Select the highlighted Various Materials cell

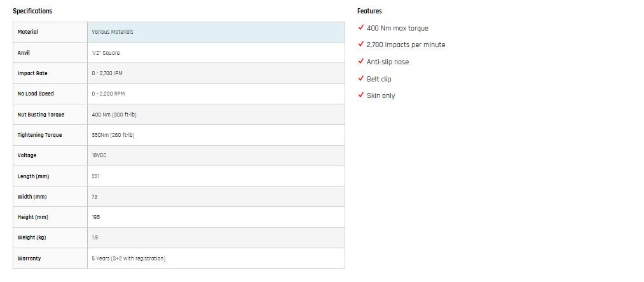[216, 32]
